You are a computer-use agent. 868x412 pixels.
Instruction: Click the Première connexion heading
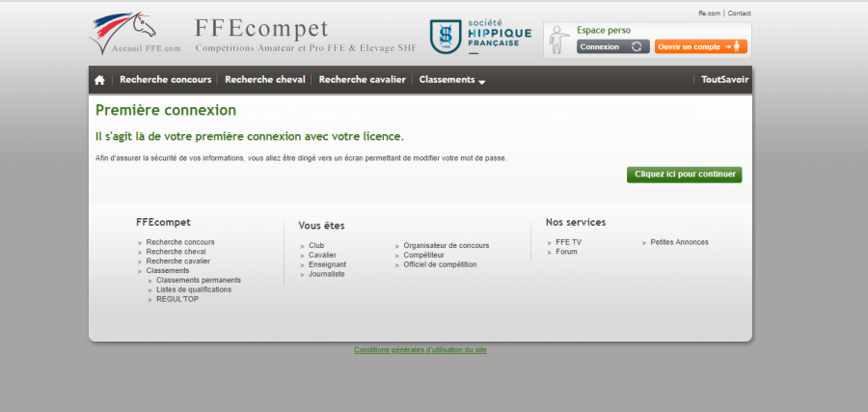pyautogui.click(x=166, y=110)
